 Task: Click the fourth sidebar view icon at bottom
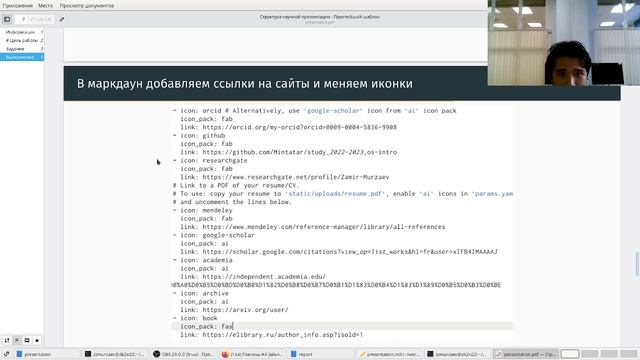37,340
